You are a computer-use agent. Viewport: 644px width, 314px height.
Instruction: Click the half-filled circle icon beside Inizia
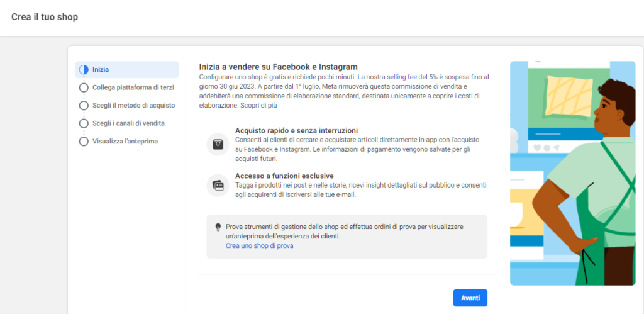[x=84, y=69]
